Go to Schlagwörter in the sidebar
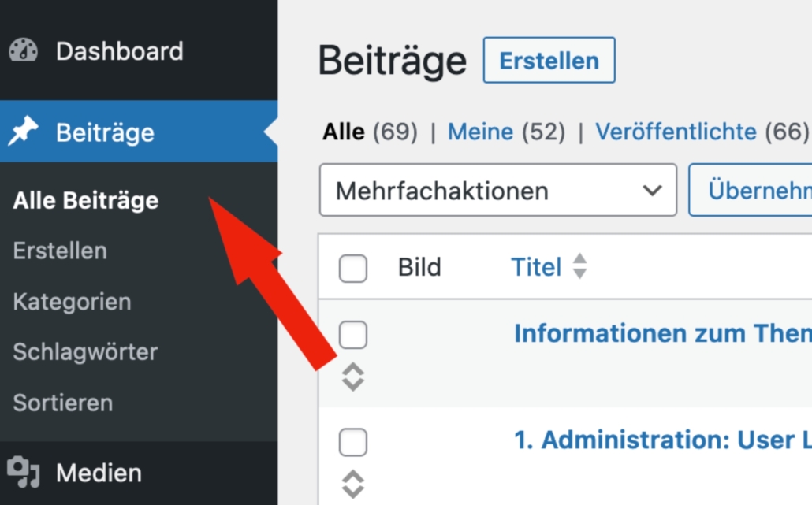Screen dimensions: 812x505 [85, 352]
